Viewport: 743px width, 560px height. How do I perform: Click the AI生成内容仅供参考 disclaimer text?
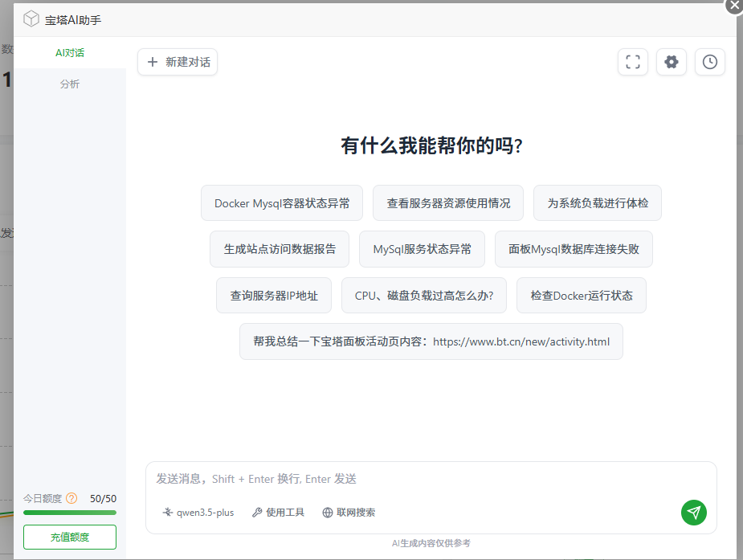[431, 543]
